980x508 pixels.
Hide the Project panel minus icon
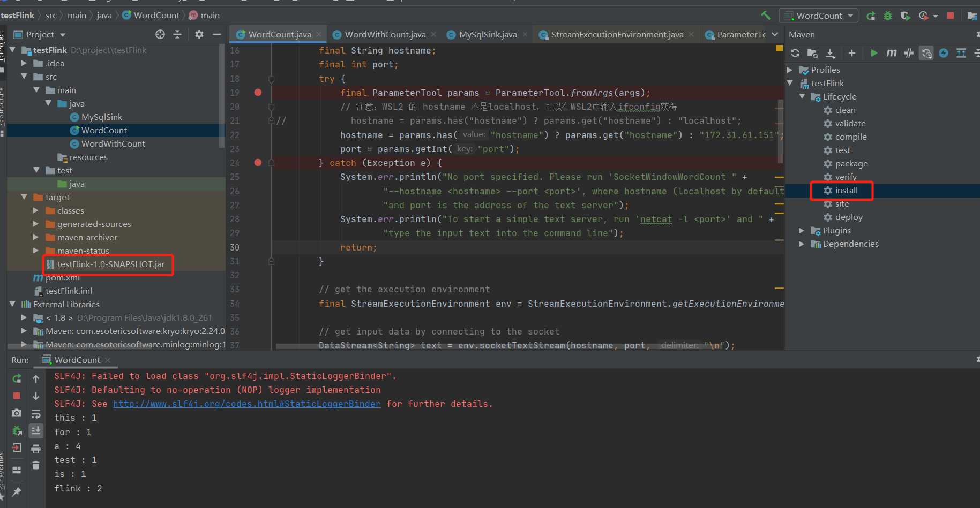tap(217, 34)
